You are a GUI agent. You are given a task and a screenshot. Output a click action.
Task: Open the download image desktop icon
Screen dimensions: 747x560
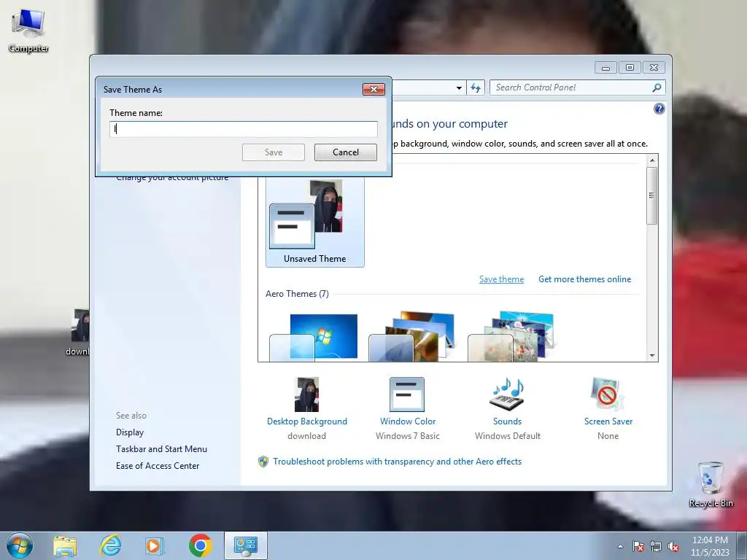(79, 332)
